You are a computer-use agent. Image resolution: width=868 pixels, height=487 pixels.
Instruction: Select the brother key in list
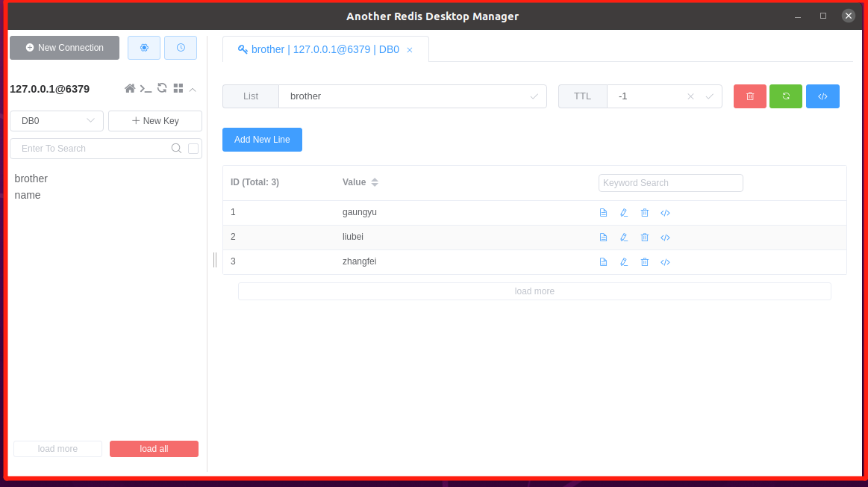31,179
